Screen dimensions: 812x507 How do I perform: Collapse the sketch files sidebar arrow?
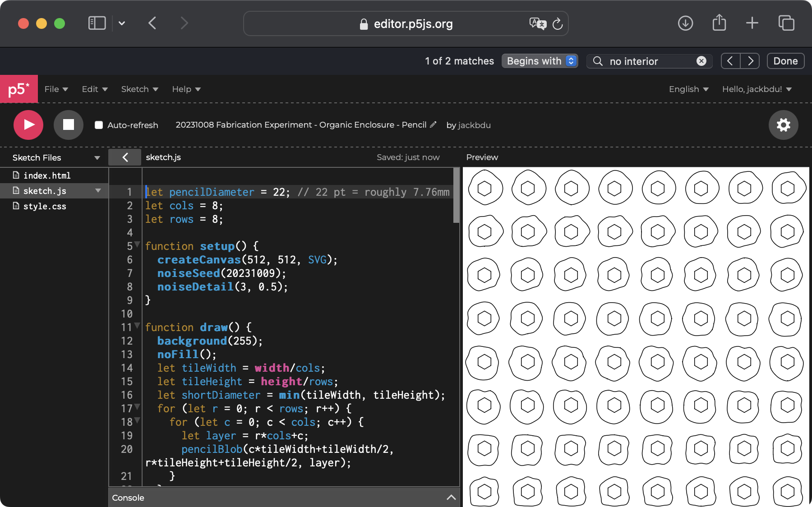coord(125,157)
